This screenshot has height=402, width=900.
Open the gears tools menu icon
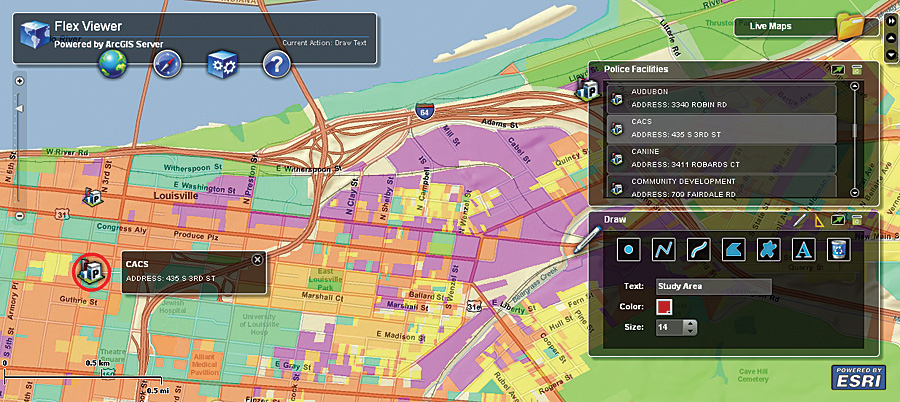click(222, 64)
